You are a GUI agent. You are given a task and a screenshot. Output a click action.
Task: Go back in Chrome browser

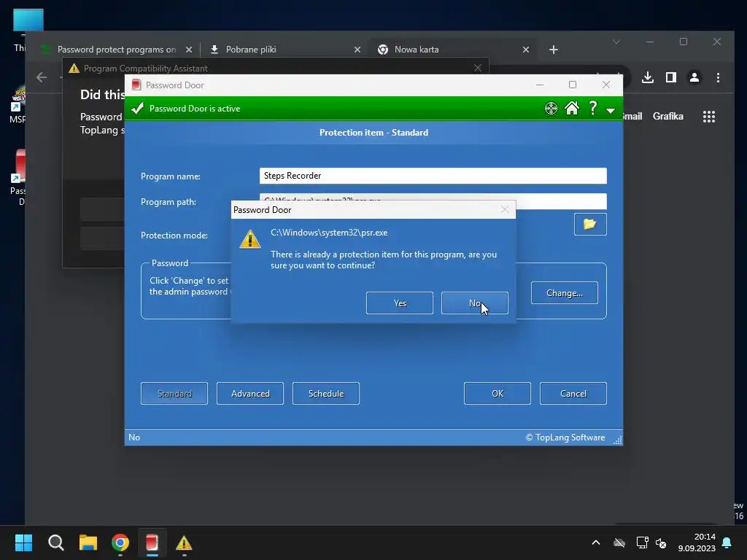pos(42,77)
